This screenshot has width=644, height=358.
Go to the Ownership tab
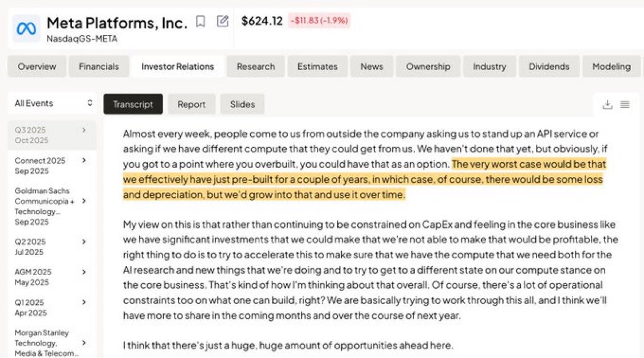click(x=428, y=66)
